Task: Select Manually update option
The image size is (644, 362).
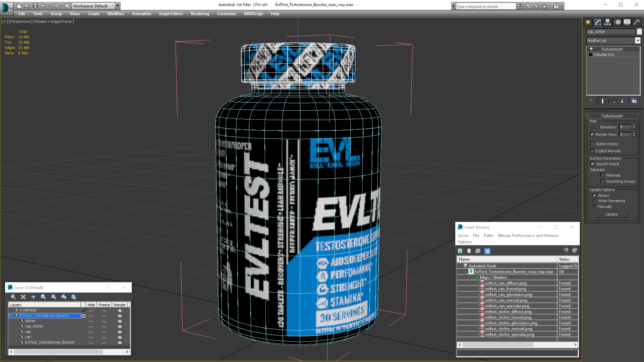Action: point(595,206)
